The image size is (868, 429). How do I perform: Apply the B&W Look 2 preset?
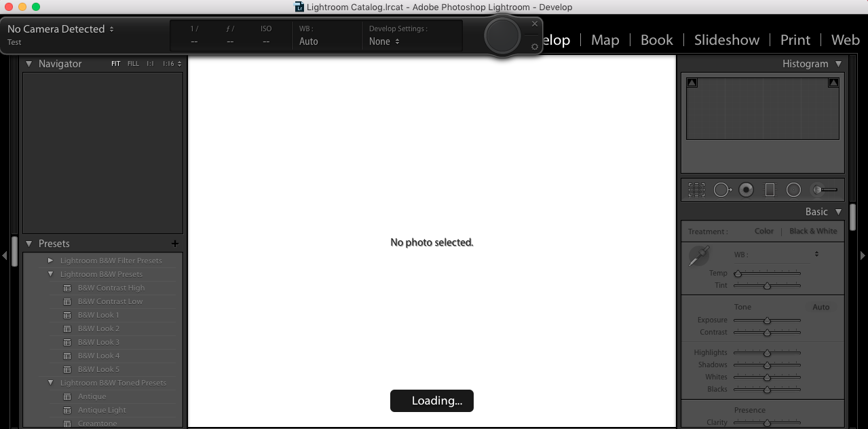coord(98,329)
